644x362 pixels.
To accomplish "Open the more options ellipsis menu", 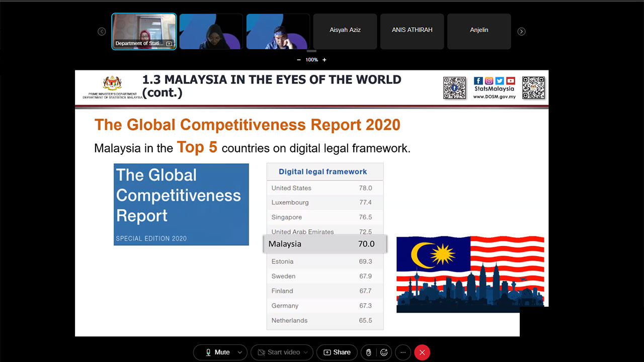I will [x=403, y=352].
